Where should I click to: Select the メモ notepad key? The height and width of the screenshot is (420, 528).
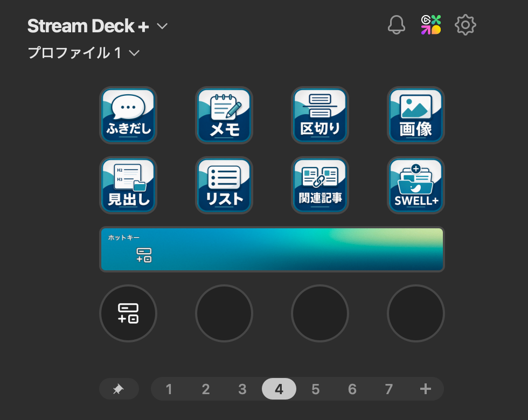pos(224,115)
